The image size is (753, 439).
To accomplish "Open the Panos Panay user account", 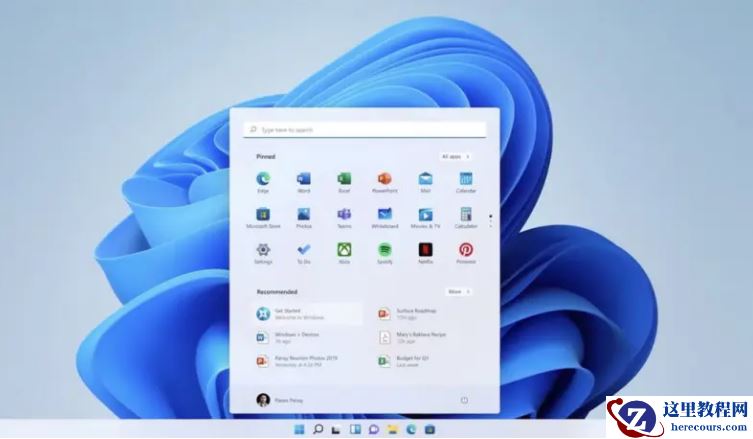I will click(279, 400).
